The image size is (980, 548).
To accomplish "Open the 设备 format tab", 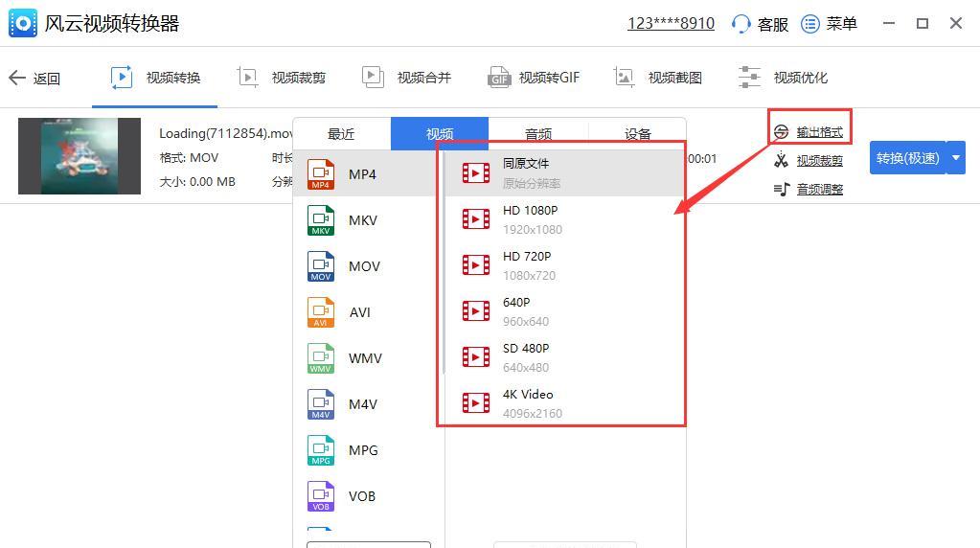I will (637, 134).
